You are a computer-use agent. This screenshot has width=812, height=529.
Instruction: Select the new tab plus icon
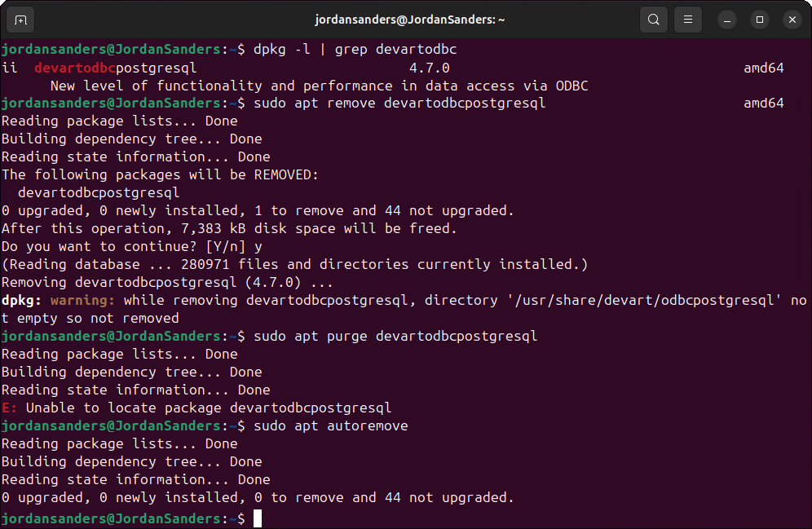point(20,19)
